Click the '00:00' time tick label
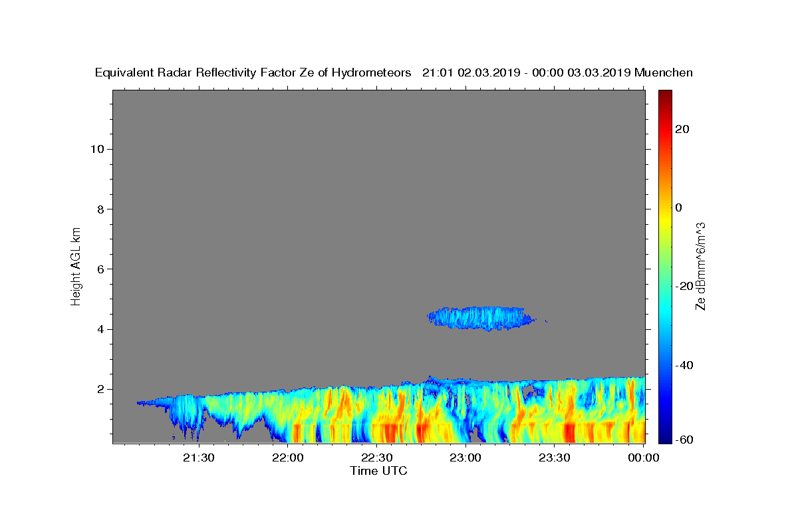This screenshot has height=532, width=798. [643, 458]
